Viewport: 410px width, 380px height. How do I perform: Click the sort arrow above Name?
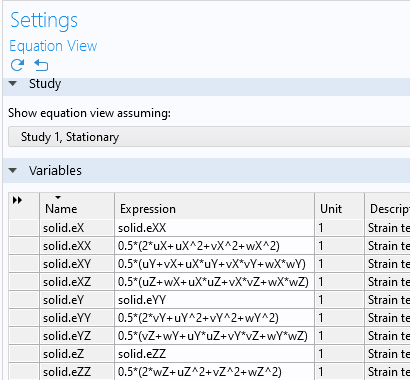pyautogui.click(x=58, y=197)
